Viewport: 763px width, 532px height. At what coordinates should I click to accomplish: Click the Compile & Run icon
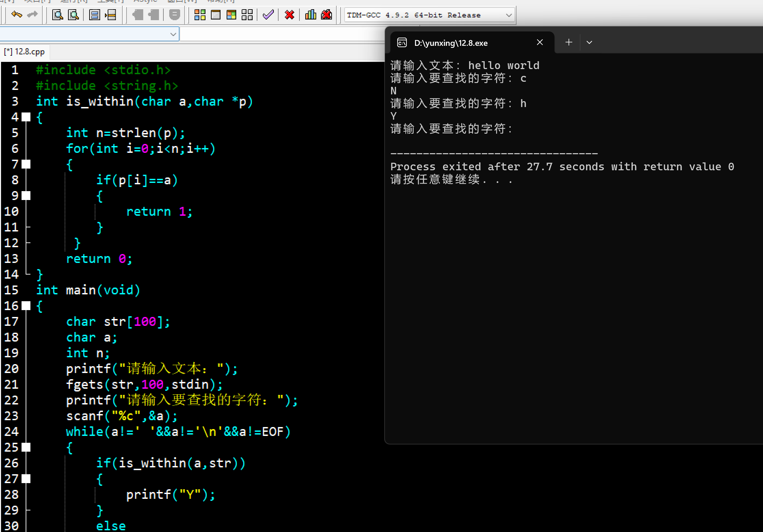coord(231,15)
